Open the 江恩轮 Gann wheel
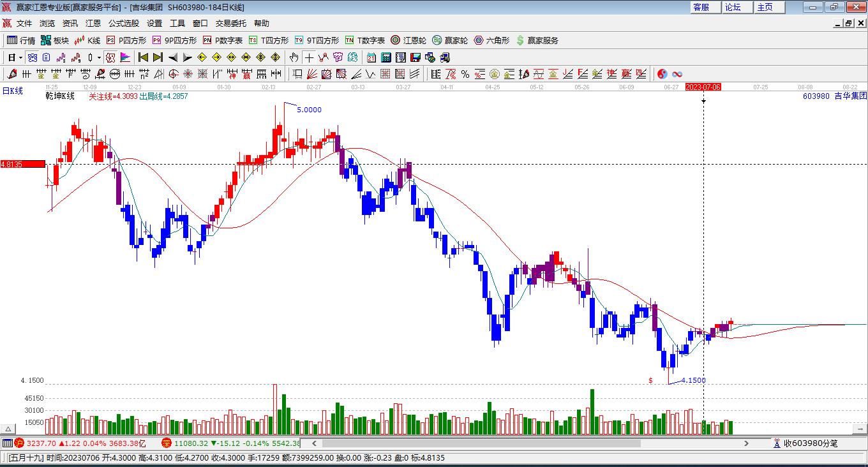 click(x=408, y=40)
